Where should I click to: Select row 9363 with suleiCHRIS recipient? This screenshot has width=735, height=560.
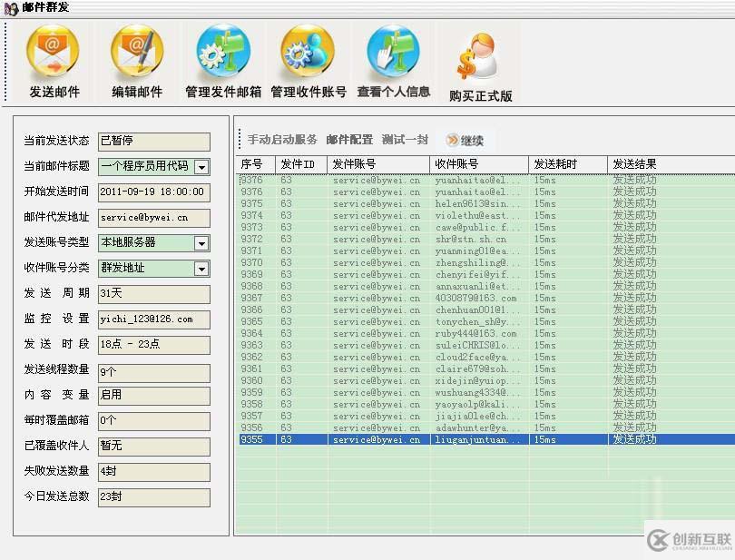(485, 345)
